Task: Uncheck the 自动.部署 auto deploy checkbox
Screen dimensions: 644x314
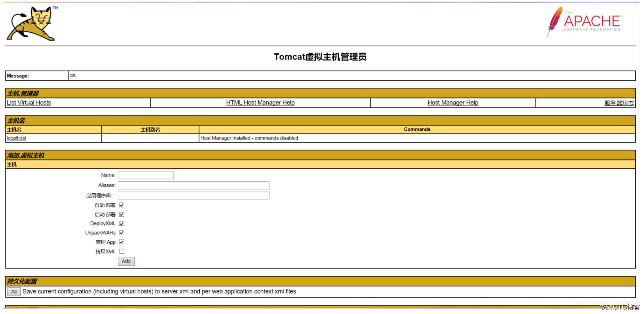Action: pos(121,205)
